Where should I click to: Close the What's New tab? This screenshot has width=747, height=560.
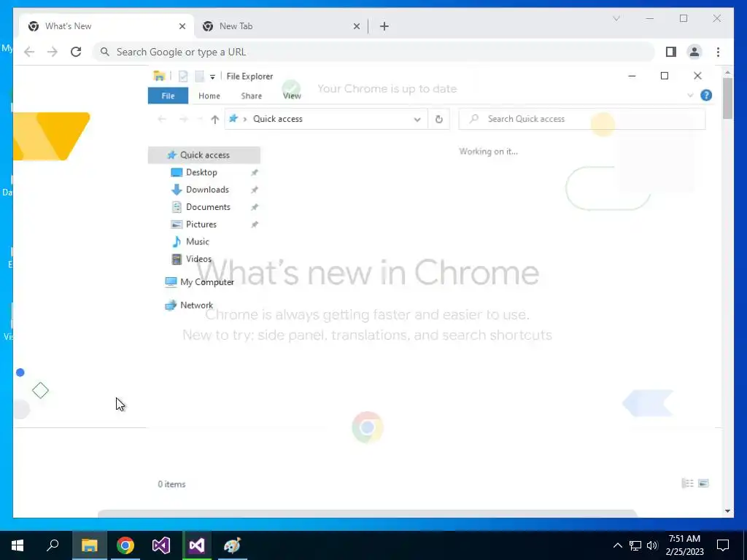(x=182, y=26)
